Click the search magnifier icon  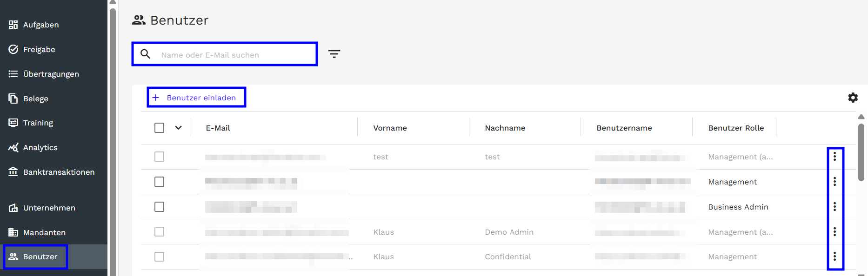146,54
